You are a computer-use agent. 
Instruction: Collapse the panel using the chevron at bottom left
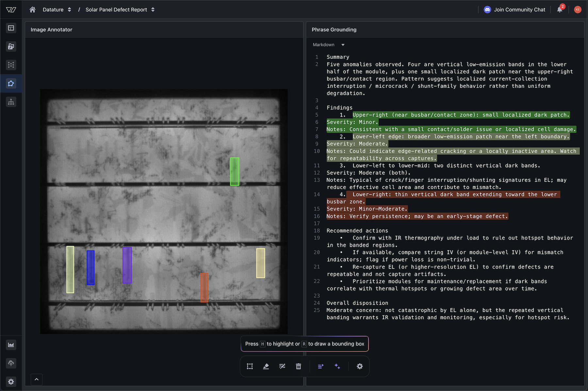pyautogui.click(x=36, y=380)
